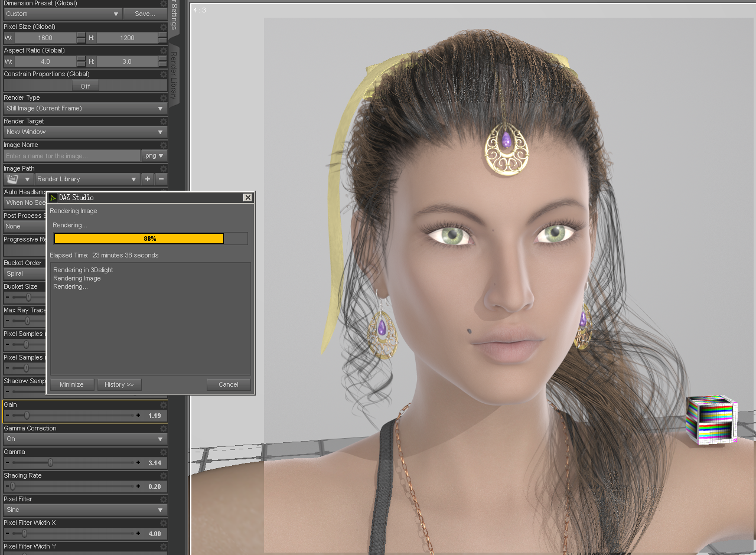The image size is (756, 555).
Task: Open the .png file format dropdown
Action: [154, 156]
